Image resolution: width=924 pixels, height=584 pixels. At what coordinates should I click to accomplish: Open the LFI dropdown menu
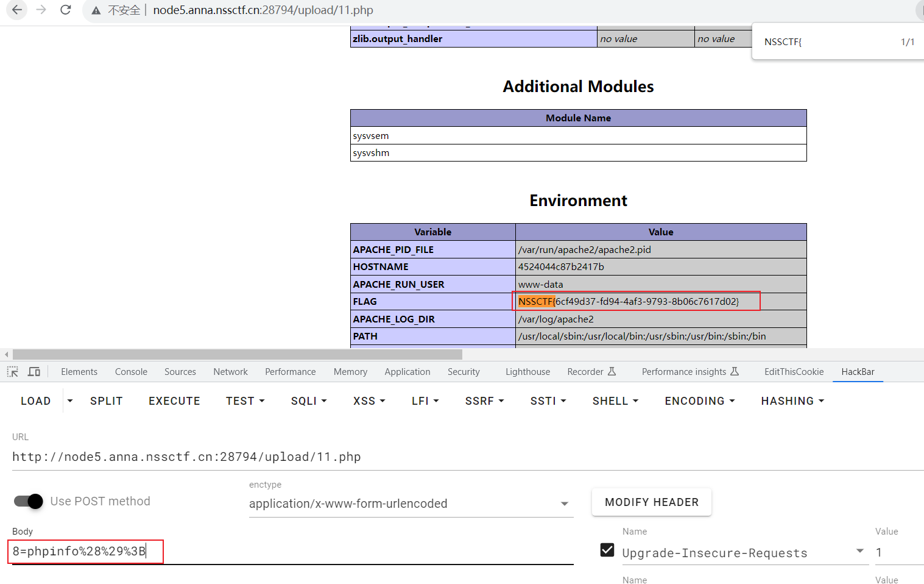[425, 401]
